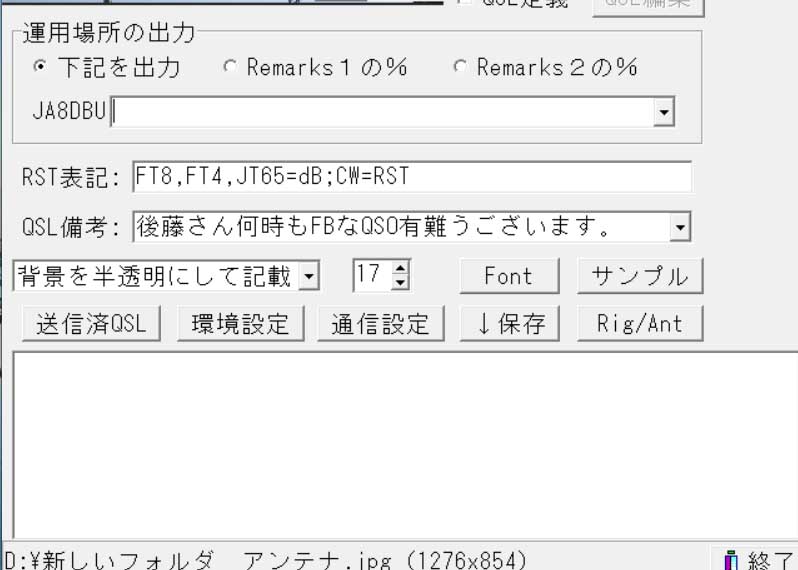Select the Remarks１の% radio option

pyautogui.click(x=229, y=68)
